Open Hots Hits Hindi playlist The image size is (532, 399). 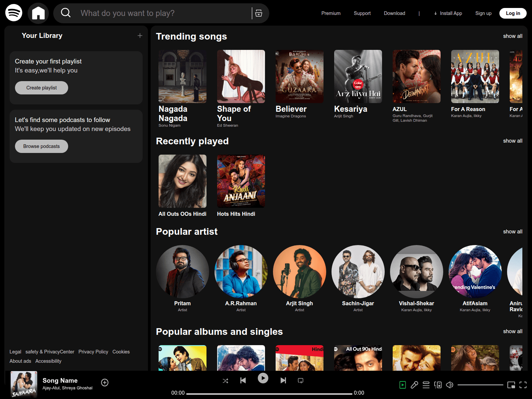tap(241, 186)
